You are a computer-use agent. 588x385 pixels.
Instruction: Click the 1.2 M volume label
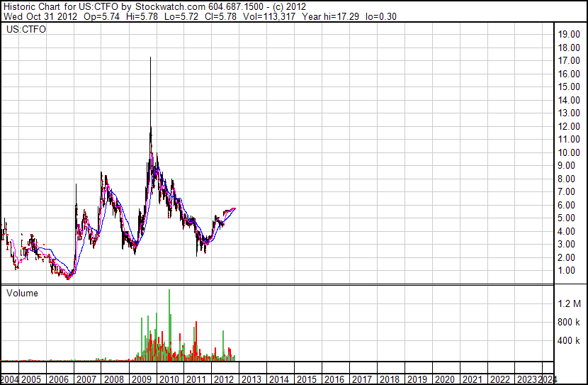569,304
